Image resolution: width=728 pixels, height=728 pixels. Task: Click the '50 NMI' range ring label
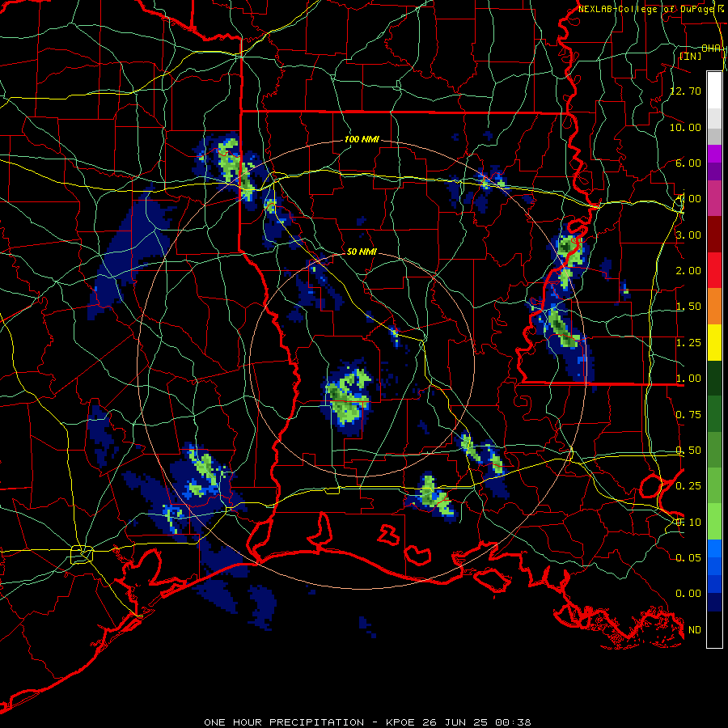(x=362, y=252)
